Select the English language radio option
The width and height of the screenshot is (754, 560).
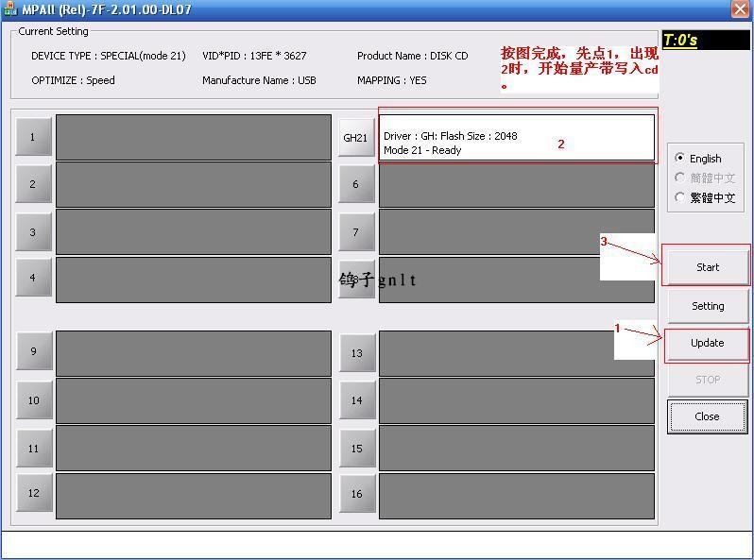(x=680, y=158)
